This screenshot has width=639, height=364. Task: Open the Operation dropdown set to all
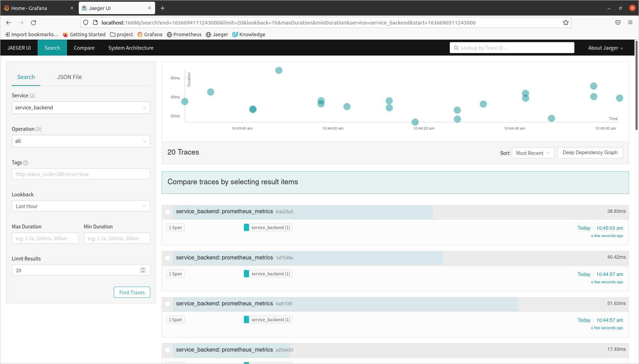pyautogui.click(x=81, y=141)
